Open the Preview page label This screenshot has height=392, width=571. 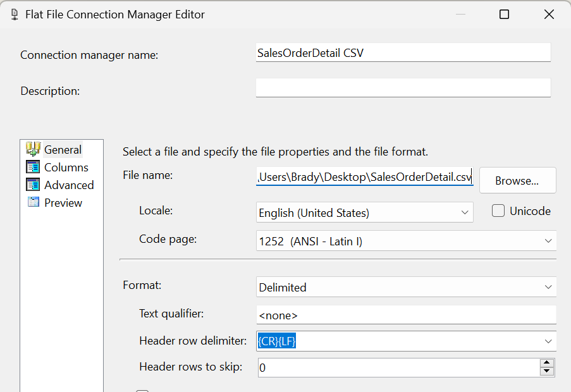(x=63, y=203)
